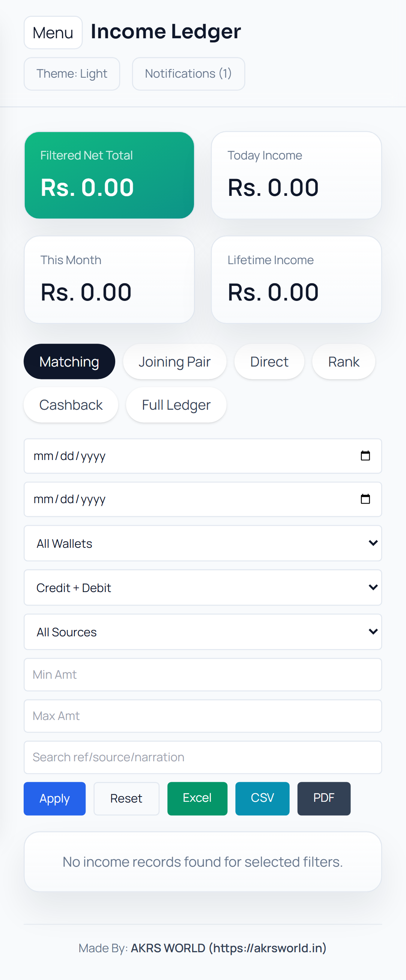
Task: Select the Direct income tab
Action: (x=269, y=361)
